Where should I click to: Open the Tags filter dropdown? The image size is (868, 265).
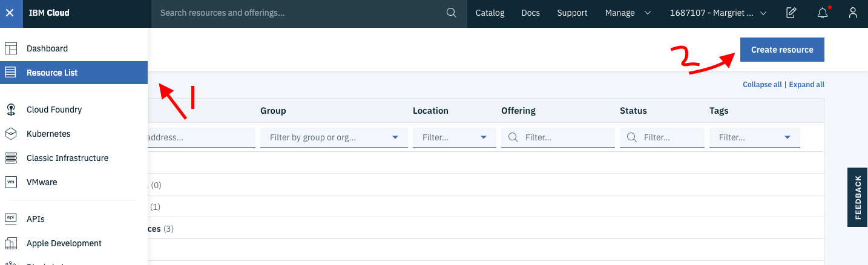pyautogui.click(x=755, y=137)
